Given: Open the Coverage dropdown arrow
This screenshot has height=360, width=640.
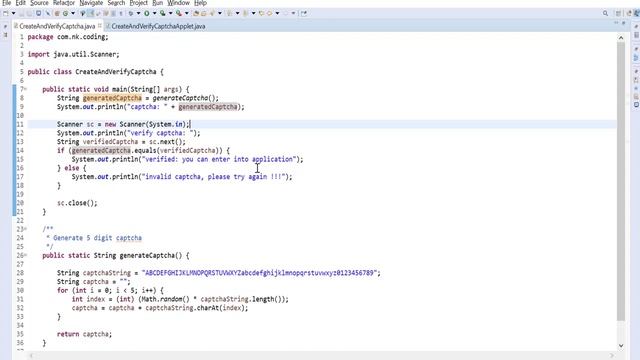Looking at the screenshot, I should (170, 13).
